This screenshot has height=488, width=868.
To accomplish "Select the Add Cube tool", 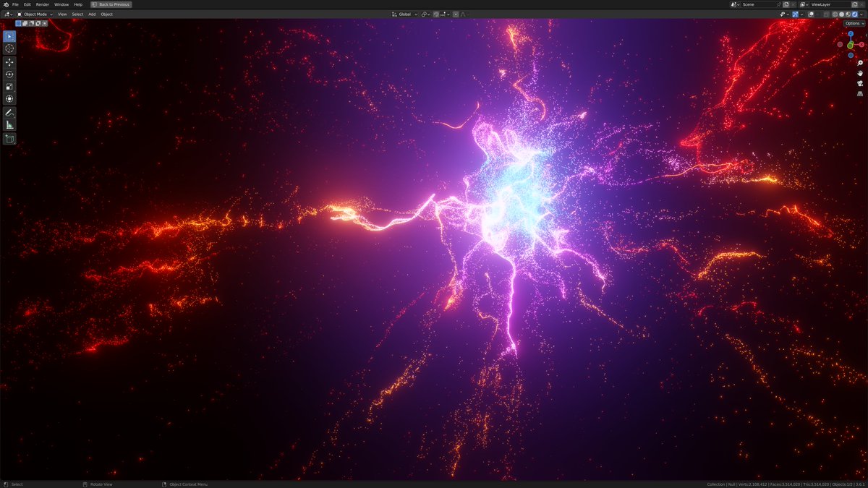I will pyautogui.click(x=9, y=139).
